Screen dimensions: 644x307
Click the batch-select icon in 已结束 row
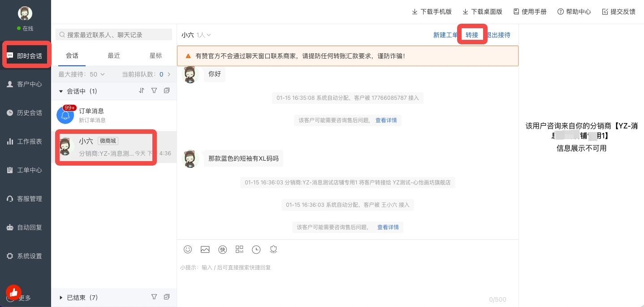point(167,297)
